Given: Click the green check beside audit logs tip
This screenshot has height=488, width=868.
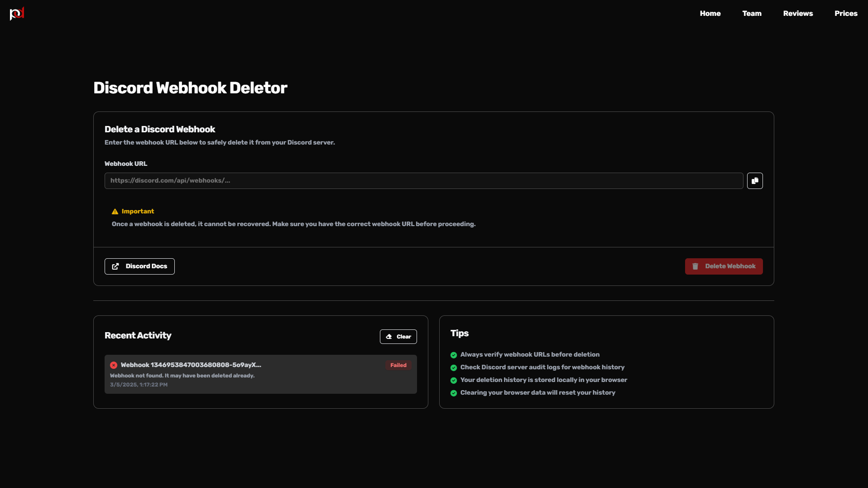Looking at the screenshot, I should [454, 367].
